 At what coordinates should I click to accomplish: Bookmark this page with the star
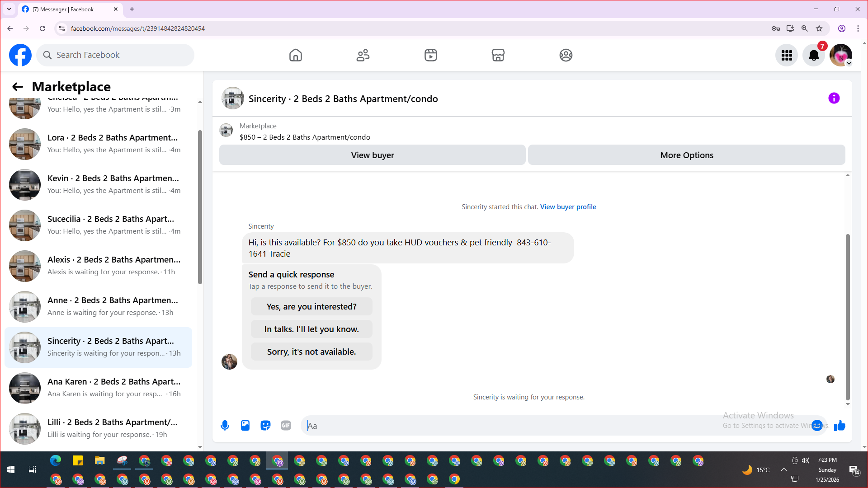[819, 28]
